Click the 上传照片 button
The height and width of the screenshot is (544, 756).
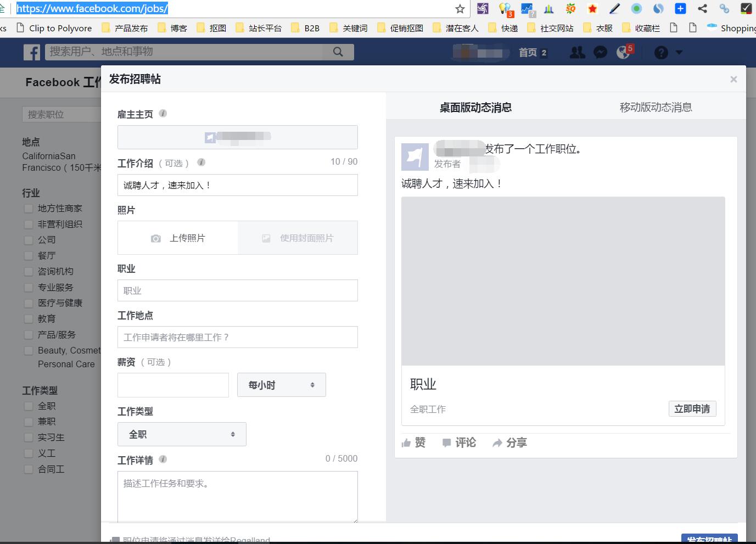tap(178, 238)
